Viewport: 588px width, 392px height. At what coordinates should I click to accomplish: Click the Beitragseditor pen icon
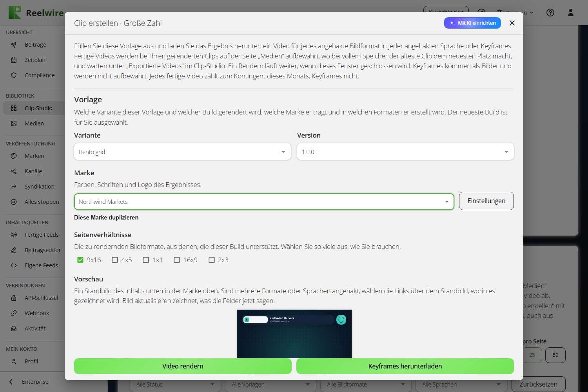point(14,250)
